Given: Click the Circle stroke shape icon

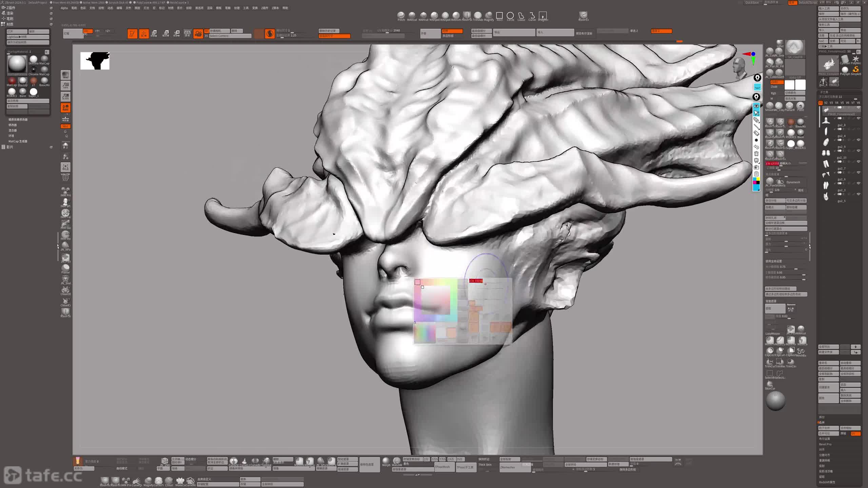Looking at the screenshot, I should click(x=510, y=16).
